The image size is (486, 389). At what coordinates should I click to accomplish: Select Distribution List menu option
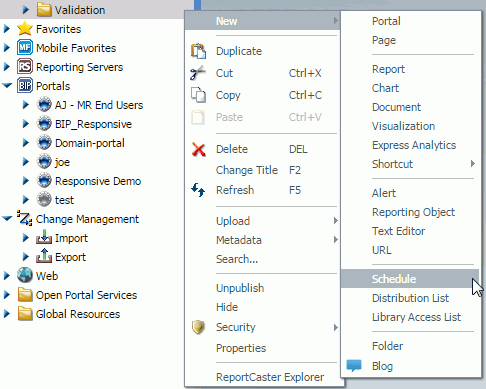pos(410,298)
